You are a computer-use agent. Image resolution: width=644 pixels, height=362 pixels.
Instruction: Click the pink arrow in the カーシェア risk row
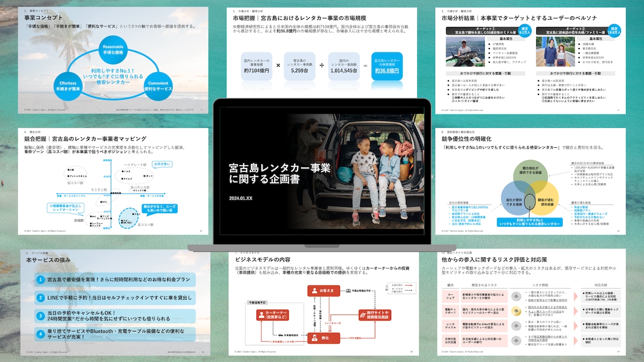(x=576, y=297)
